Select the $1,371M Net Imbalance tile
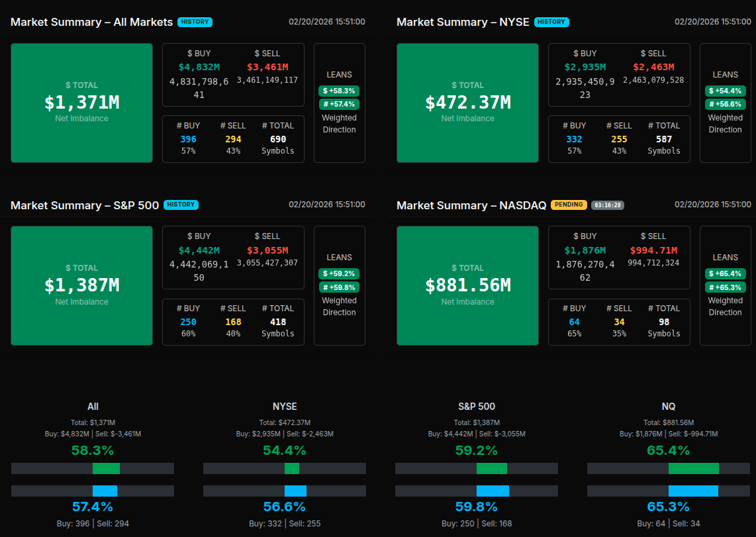The height and width of the screenshot is (537, 756). pyautogui.click(x=82, y=103)
